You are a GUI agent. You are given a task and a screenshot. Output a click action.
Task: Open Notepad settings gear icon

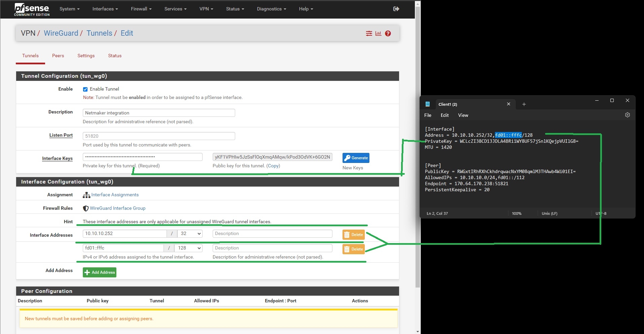628,115
